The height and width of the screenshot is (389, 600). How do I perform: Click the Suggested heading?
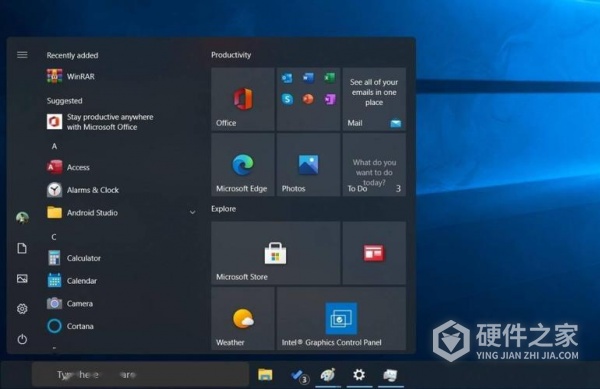click(64, 101)
